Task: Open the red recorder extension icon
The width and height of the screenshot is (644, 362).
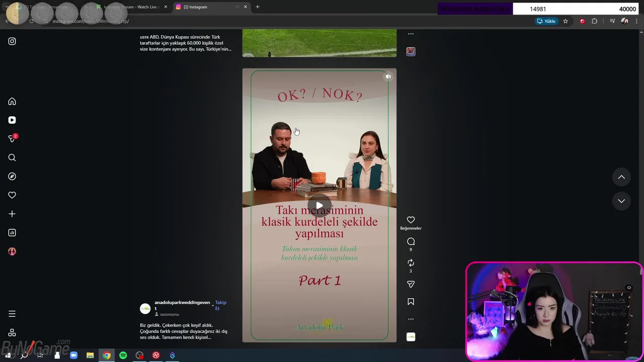Action: (582, 21)
